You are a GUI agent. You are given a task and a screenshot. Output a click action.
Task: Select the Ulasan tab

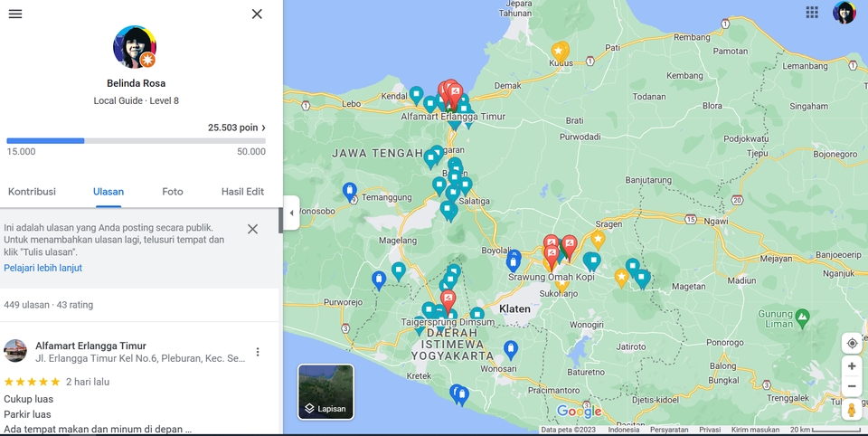(108, 192)
